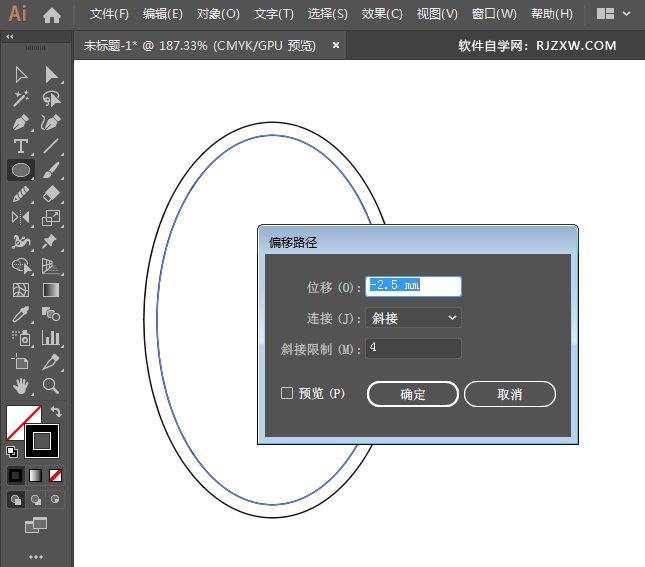Image resolution: width=645 pixels, height=567 pixels.
Task: Activate the Type tool
Action: point(21,146)
